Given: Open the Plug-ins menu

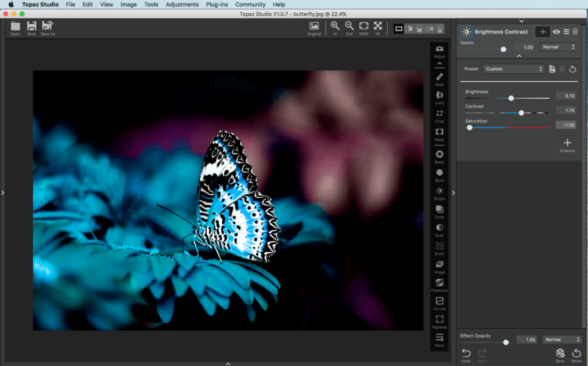Looking at the screenshot, I should [x=216, y=5].
